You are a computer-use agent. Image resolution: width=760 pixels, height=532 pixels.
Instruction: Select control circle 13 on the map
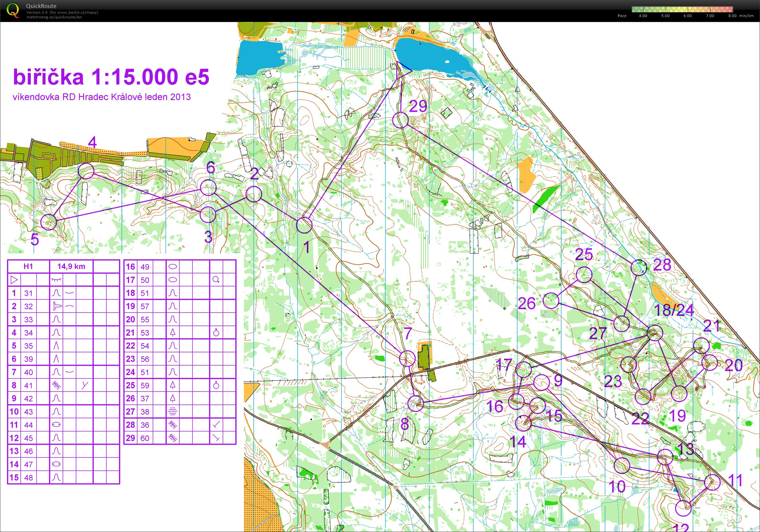(665, 457)
